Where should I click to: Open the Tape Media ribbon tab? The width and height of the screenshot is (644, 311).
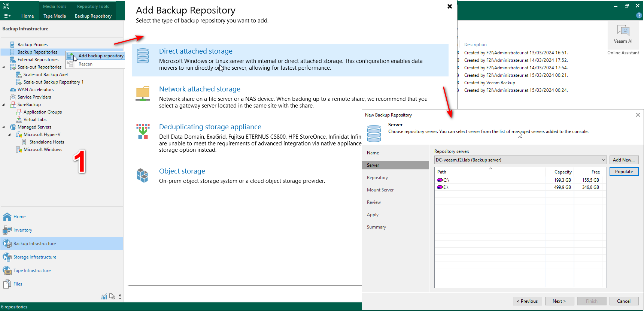pyautogui.click(x=55, y=16)
